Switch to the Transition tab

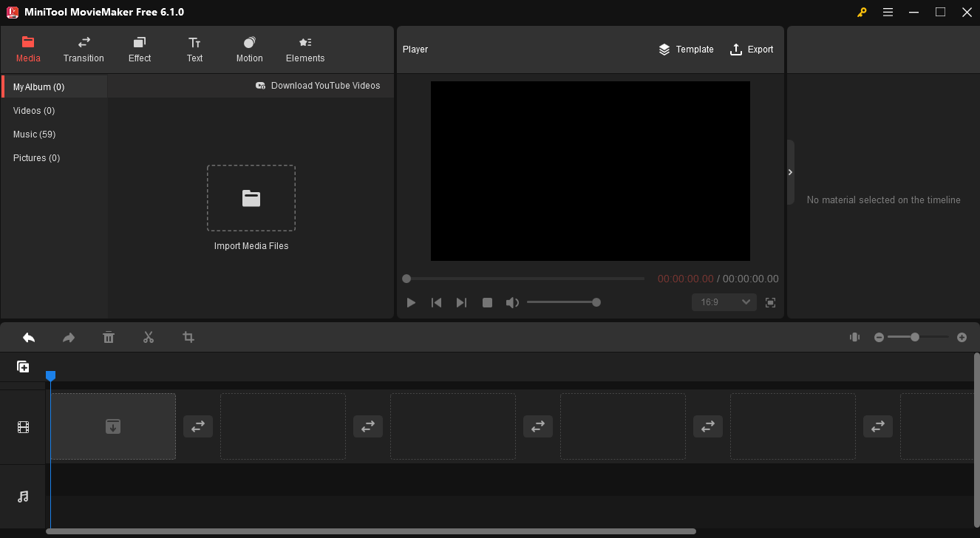[83, 49]
